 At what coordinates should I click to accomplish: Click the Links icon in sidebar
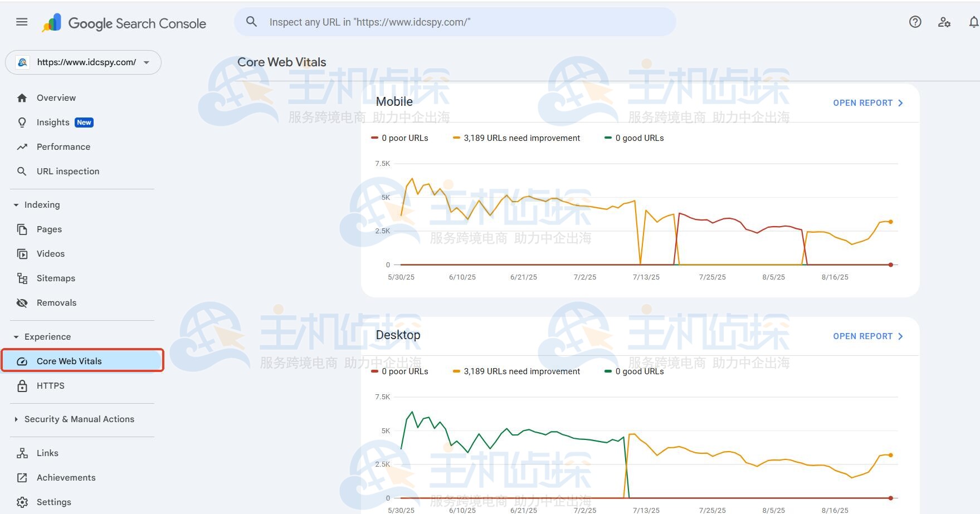point(22,453)
